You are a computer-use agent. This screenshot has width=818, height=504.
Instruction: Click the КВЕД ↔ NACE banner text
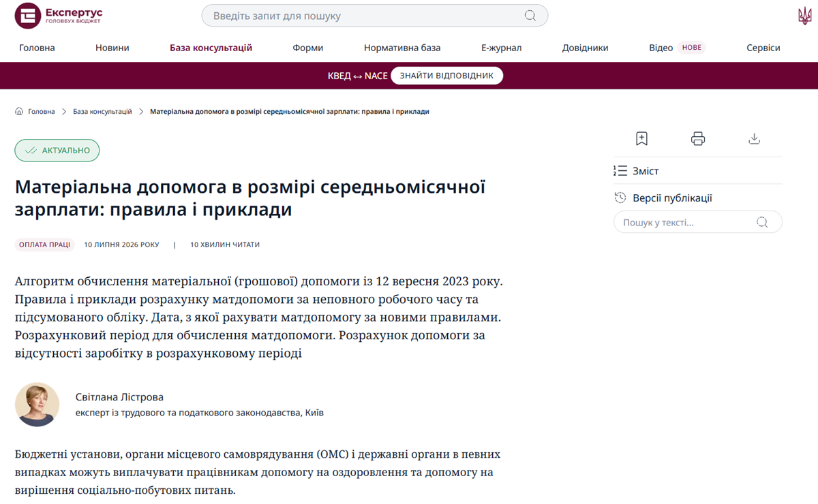pos(357,76)
